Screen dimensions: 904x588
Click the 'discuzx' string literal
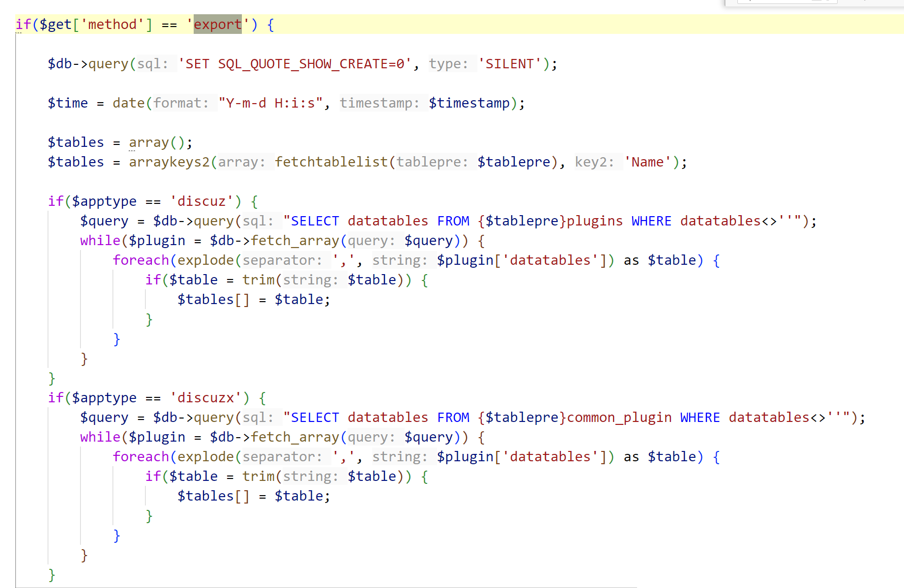205,398
